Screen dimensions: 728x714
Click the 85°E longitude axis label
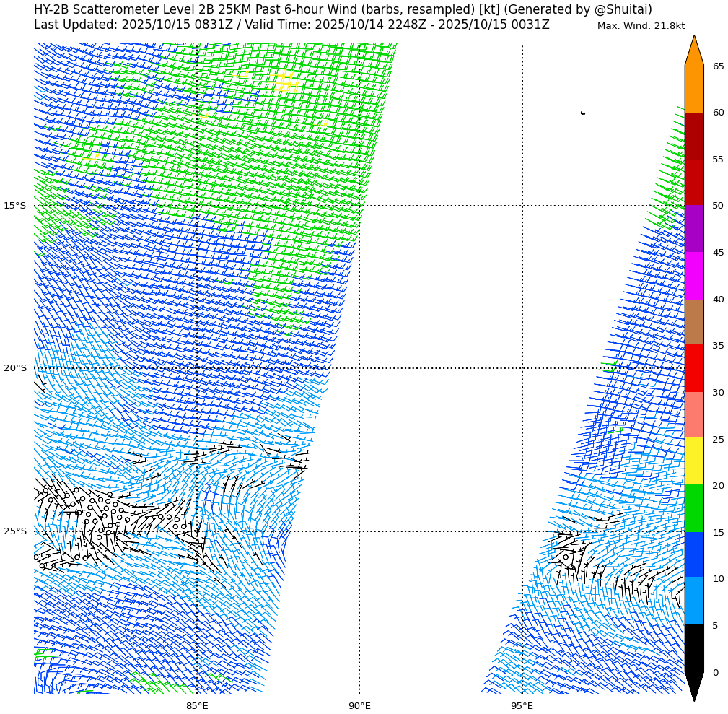tap(197, 705)
